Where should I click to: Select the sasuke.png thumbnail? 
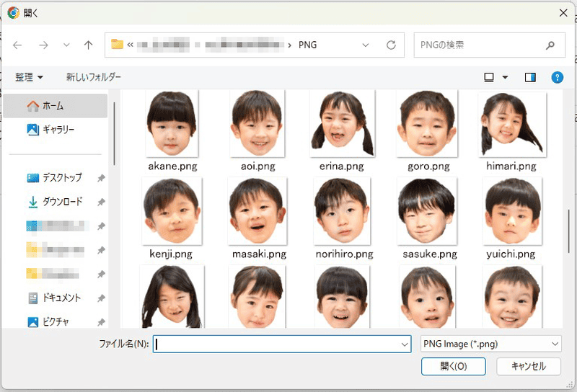[427, 211]
